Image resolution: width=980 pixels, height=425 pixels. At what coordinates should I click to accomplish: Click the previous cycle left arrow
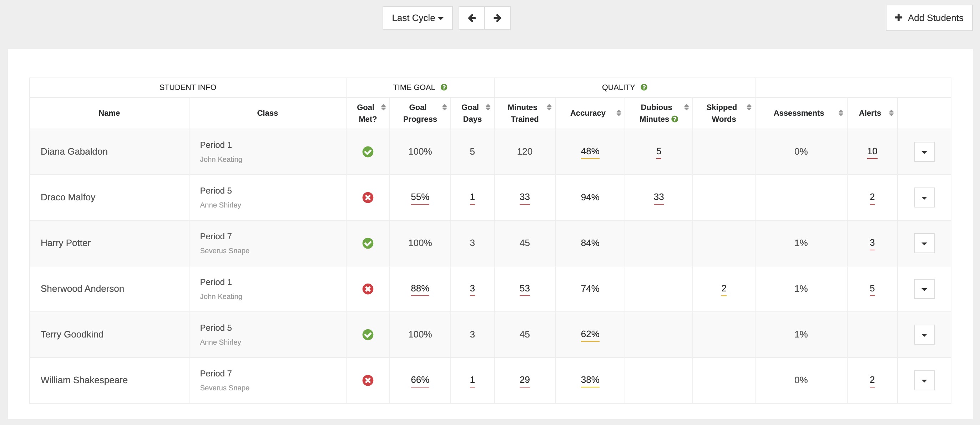click(471, 18)
